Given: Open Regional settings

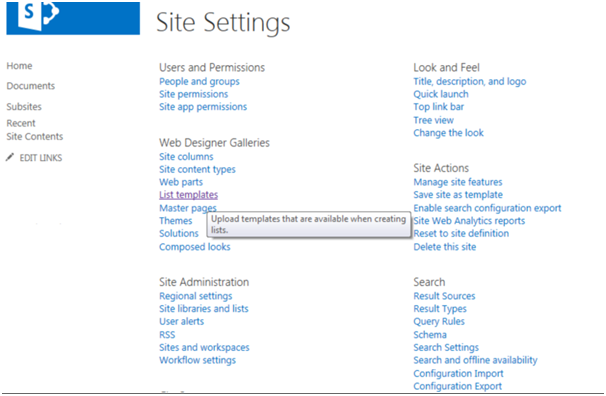Looking at the screenshot, I should pos(196,296).
